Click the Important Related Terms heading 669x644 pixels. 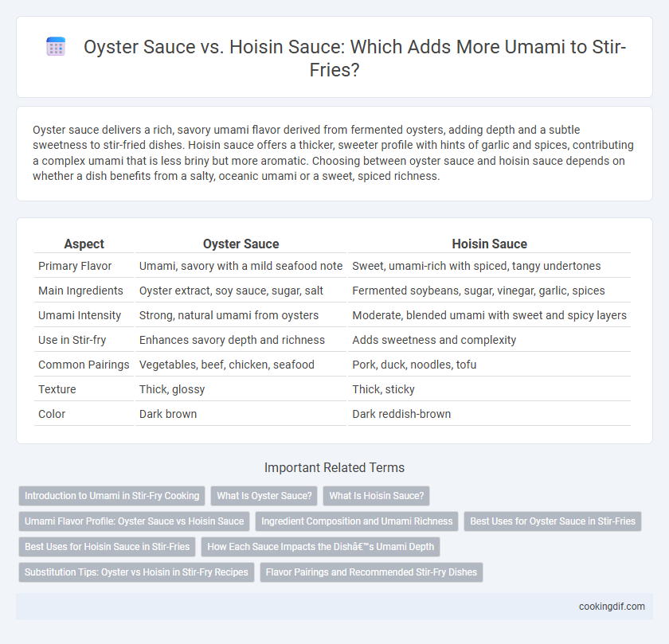coord(334,467)
